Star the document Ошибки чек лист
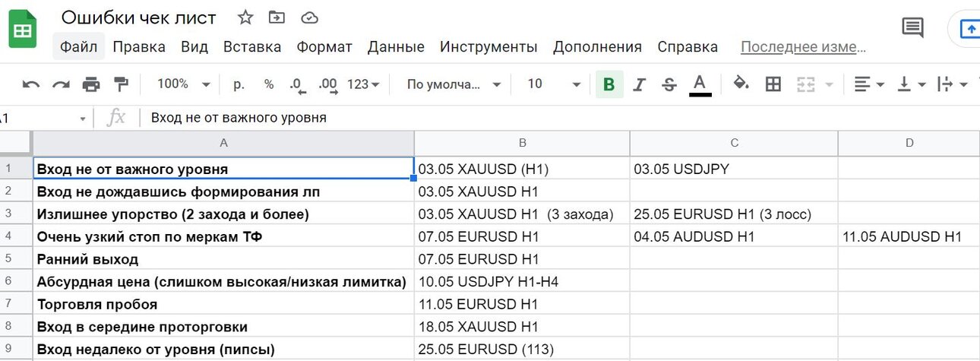 pos(245,17)
